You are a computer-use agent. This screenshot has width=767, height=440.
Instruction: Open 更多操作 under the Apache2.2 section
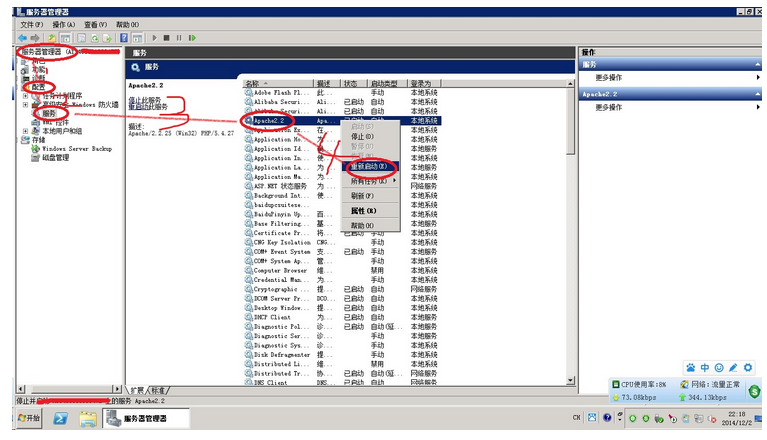(609, 107)
